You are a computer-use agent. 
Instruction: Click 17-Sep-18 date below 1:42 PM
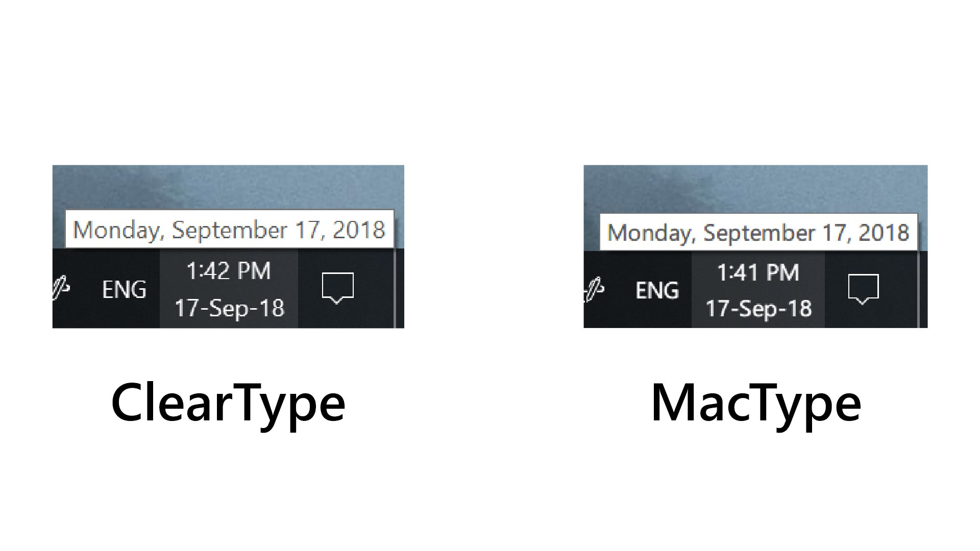point(229,308)
